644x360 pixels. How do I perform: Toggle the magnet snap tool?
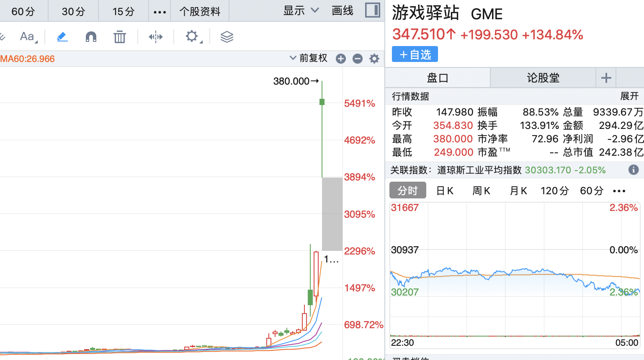[x=91, y=37]
